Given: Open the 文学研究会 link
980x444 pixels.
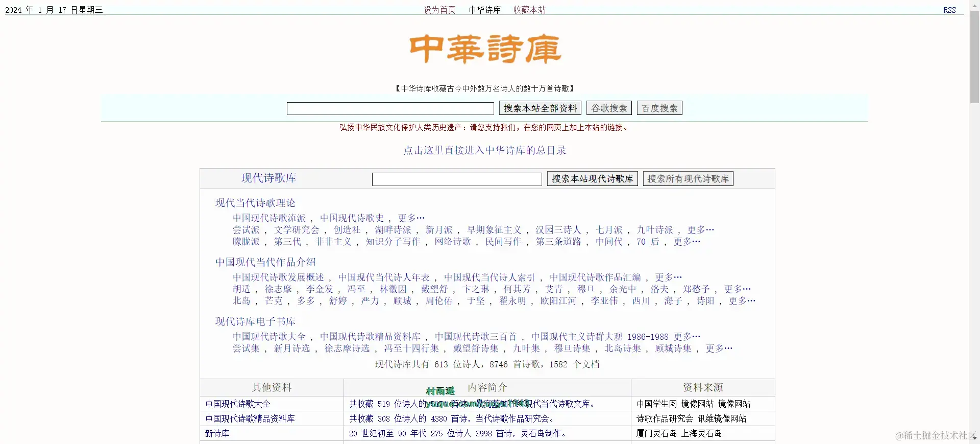Looking at the screenshot, I should (297, 230).
